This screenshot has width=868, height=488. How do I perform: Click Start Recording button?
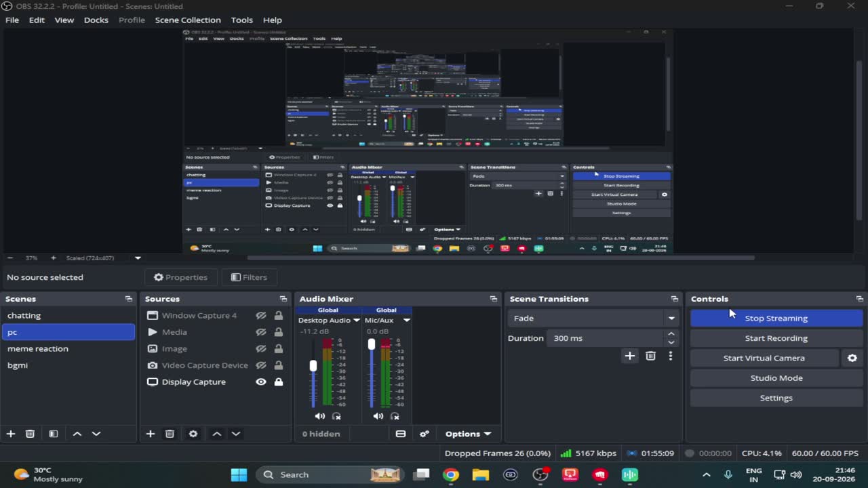[x=776, y=338]
